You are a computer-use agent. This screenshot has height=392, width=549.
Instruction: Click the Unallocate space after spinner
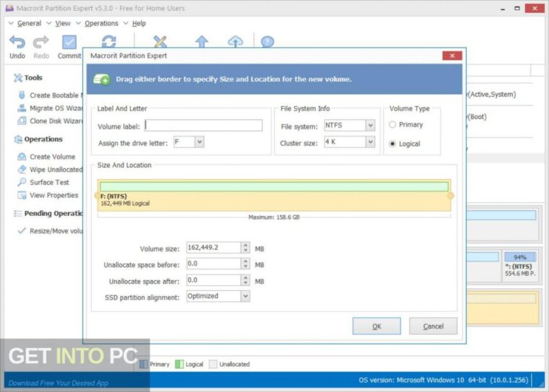[x=246, y=280]
